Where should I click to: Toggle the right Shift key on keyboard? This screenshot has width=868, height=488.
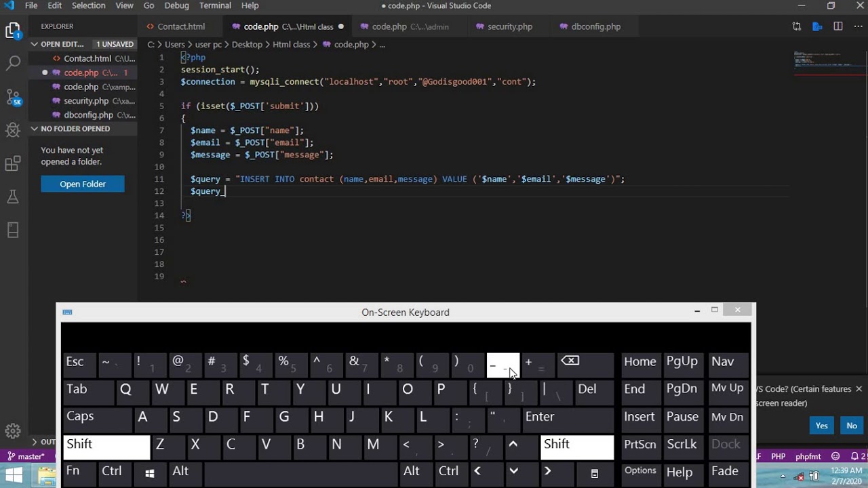point(577,447)
